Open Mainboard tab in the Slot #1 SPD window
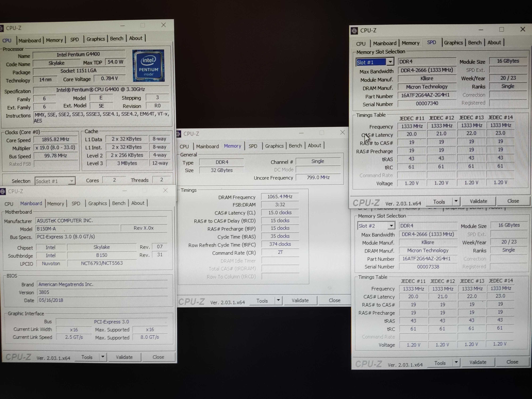This screenshot has width=532, height=399. (x=385, y=43)
